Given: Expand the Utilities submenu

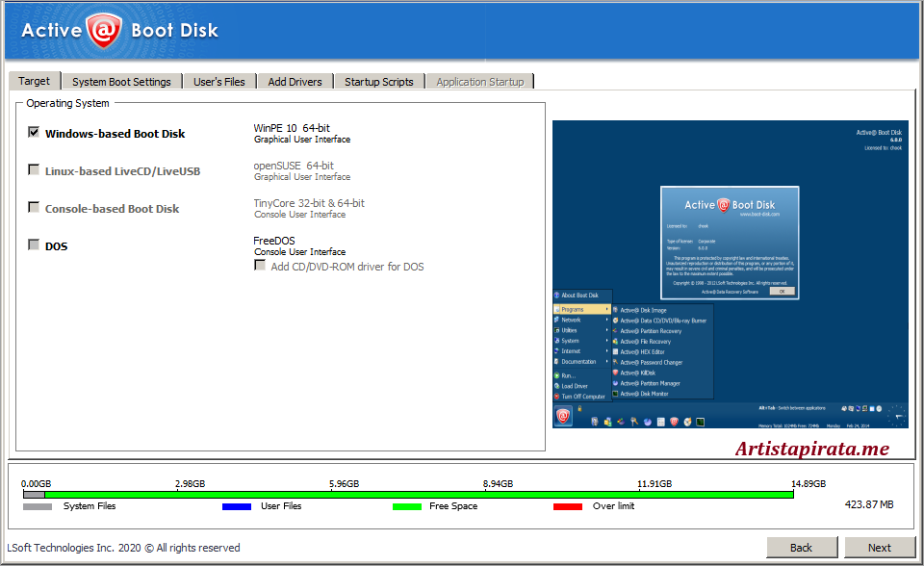Looking at the screenshot, I should click(x=575, y=330).
